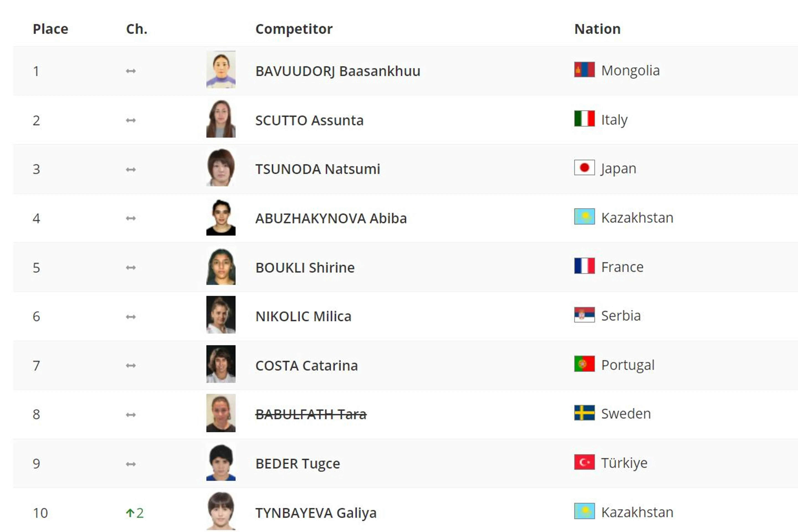Open SCUTTO Assunta competitor link
The height and width of the screenshot is (532, 798).
coord(309,120)
